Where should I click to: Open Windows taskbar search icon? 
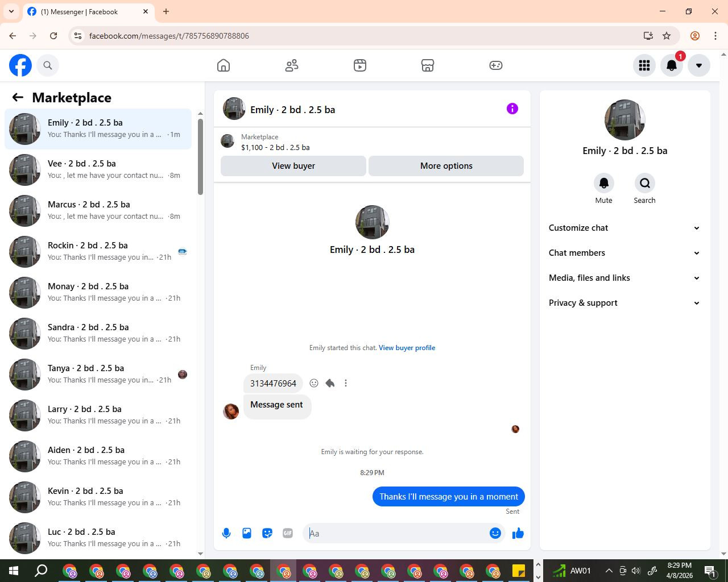(x=41, y=571)
